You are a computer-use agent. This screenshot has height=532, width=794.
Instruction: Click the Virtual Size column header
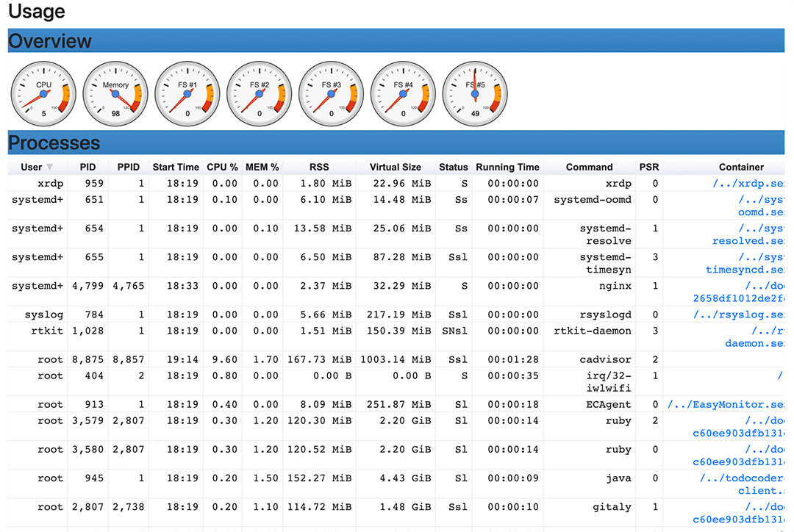[x=396, y=167]
